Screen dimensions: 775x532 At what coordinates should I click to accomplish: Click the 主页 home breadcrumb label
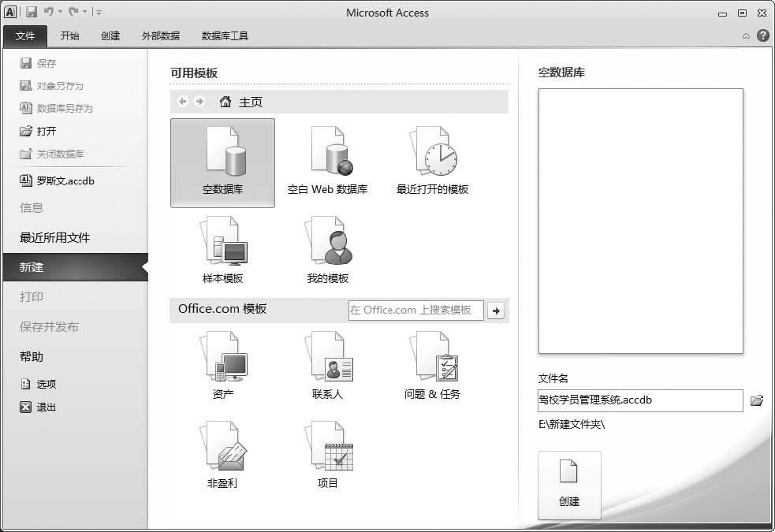(251, 102)
